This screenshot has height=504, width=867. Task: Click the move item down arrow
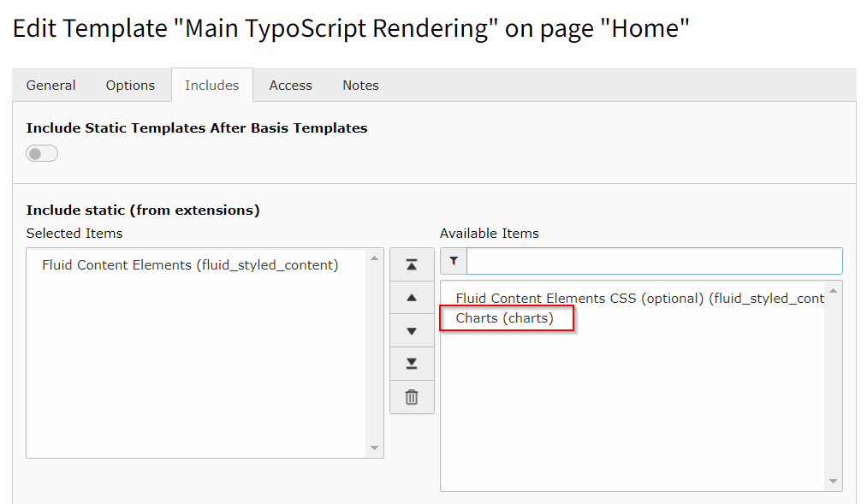(412, 330)
